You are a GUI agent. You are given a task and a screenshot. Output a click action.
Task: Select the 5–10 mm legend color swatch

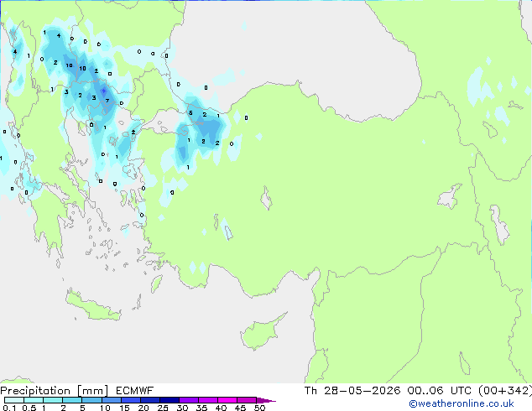click(91, 400)
